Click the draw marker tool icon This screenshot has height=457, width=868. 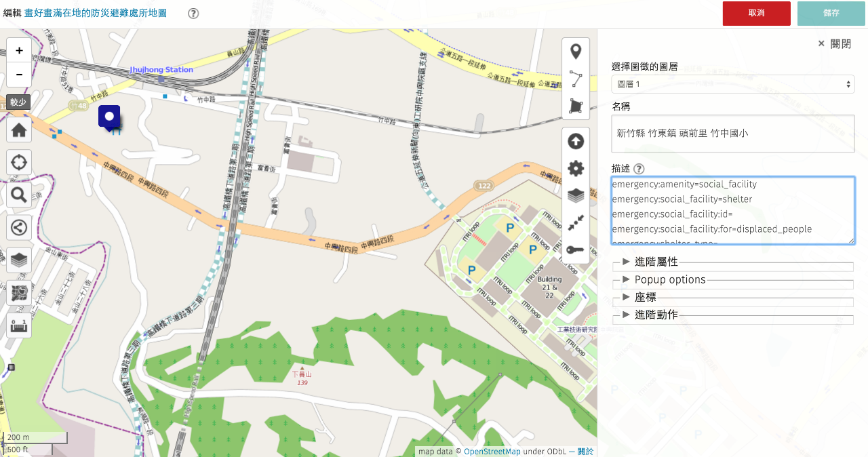(x=576, y=52)
